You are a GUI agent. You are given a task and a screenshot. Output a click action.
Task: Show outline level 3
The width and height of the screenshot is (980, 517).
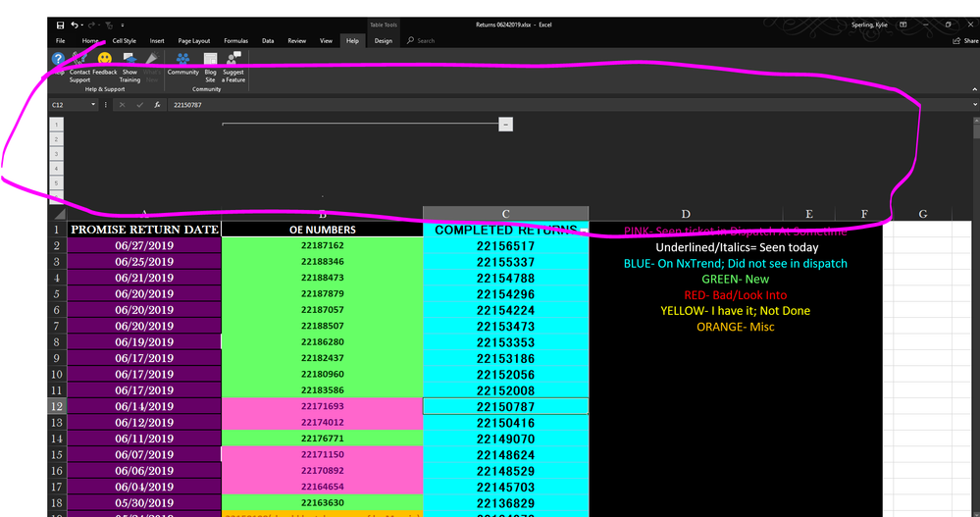tap(56, 154)
